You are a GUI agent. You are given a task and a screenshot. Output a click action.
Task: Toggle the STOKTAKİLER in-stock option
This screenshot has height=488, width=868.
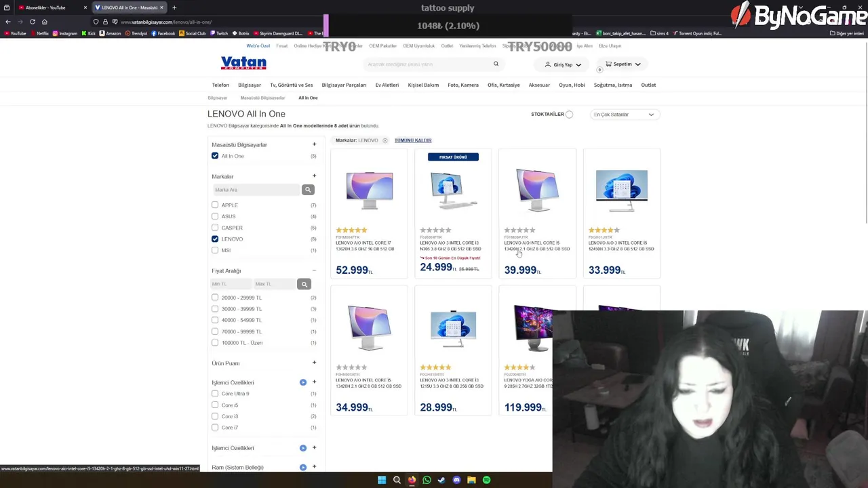[x=569, y=115]
